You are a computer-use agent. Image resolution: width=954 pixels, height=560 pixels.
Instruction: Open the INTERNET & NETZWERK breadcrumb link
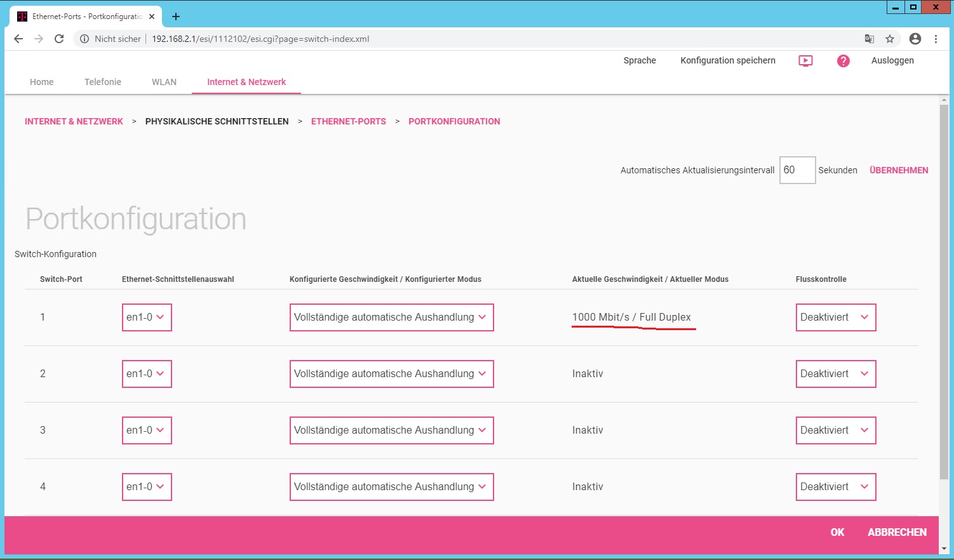tap(74, 121)
